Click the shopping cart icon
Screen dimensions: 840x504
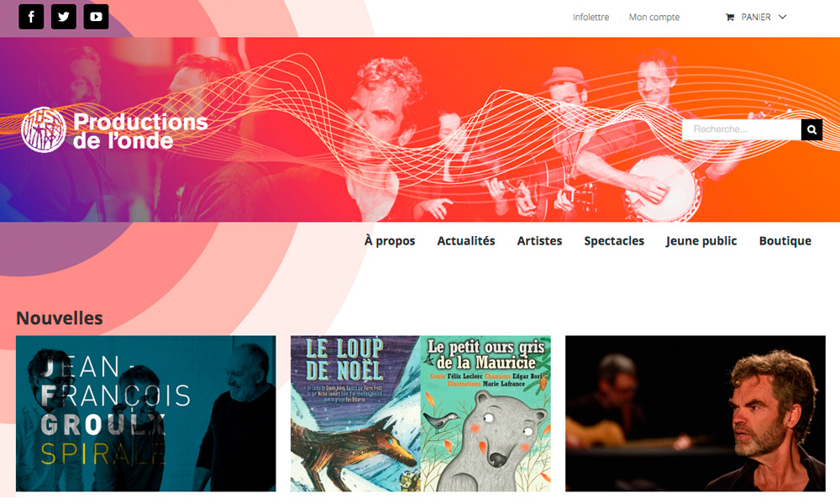pyautogui.click(x=730, y=17)
